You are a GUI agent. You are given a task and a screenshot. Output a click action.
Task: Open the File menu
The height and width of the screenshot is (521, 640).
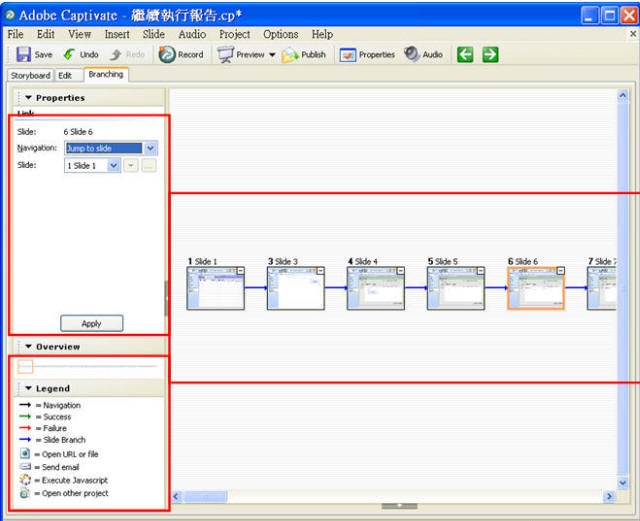16,34
